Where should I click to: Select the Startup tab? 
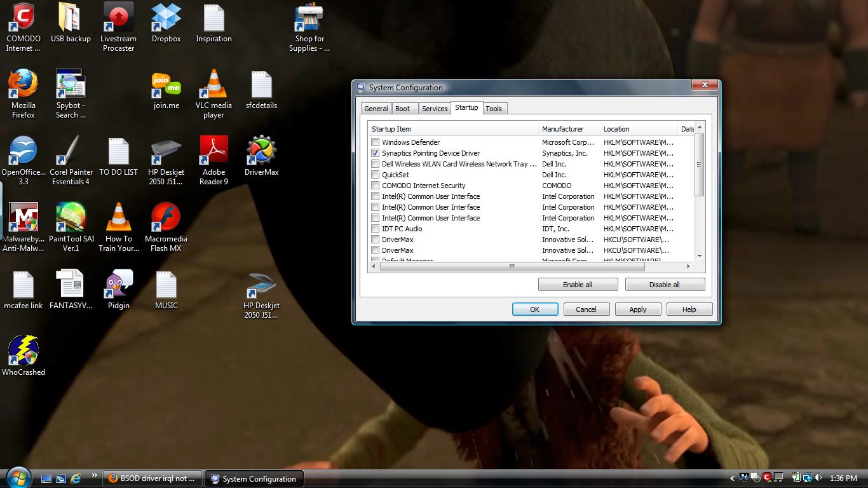tap(466, 107)
